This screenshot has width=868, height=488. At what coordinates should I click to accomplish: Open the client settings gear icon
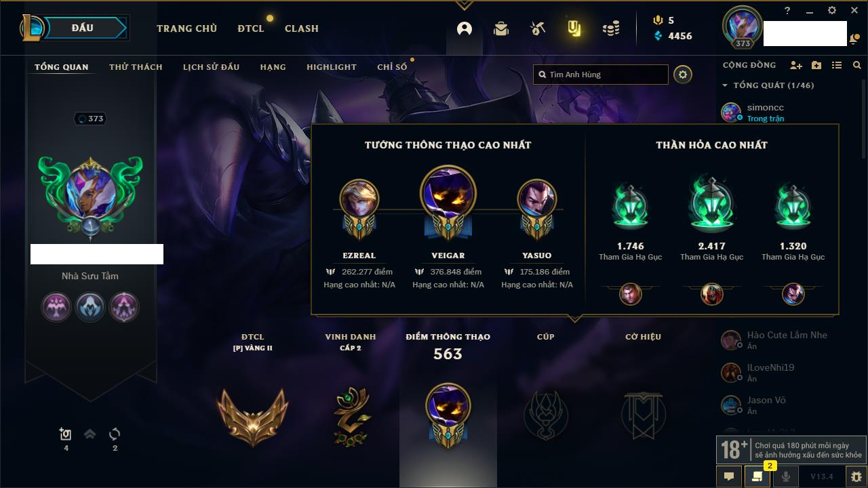[832, 10]
